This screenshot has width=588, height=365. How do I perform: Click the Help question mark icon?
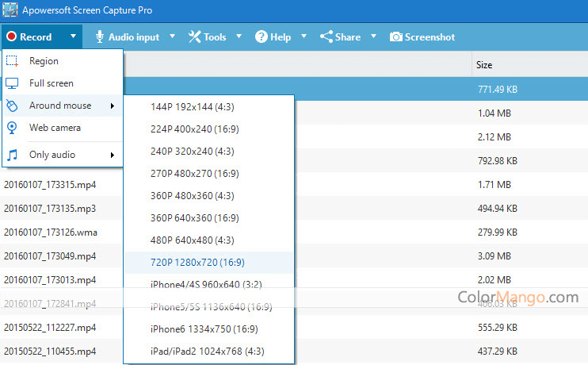tap(262, 36)
